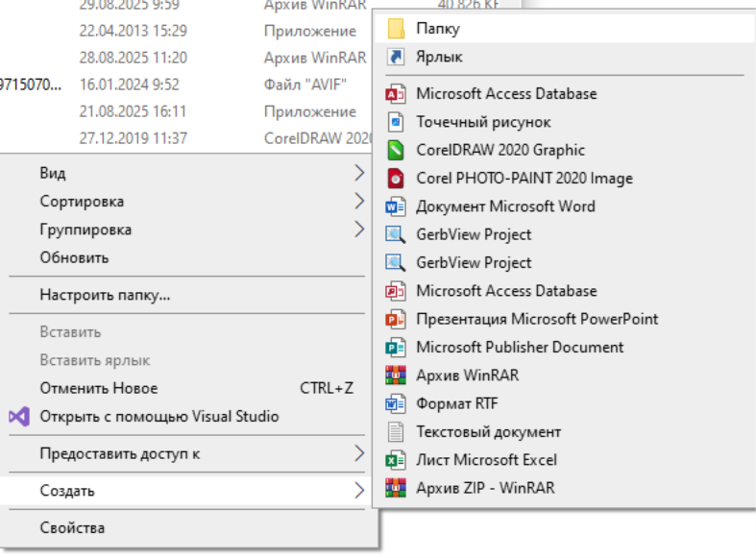Click the date 21.08.2025 16:11 in the file list

[x=133, y=111]
